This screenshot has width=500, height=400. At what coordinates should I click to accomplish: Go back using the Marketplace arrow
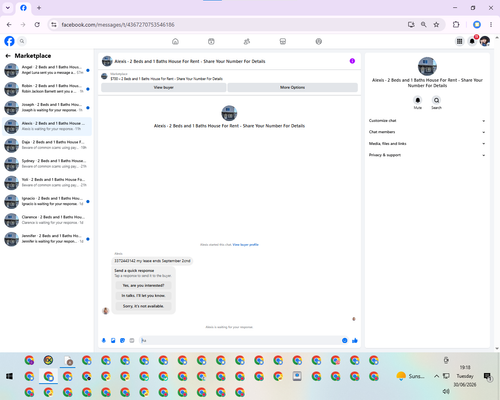pyautogui.click(x=8, y=56)
